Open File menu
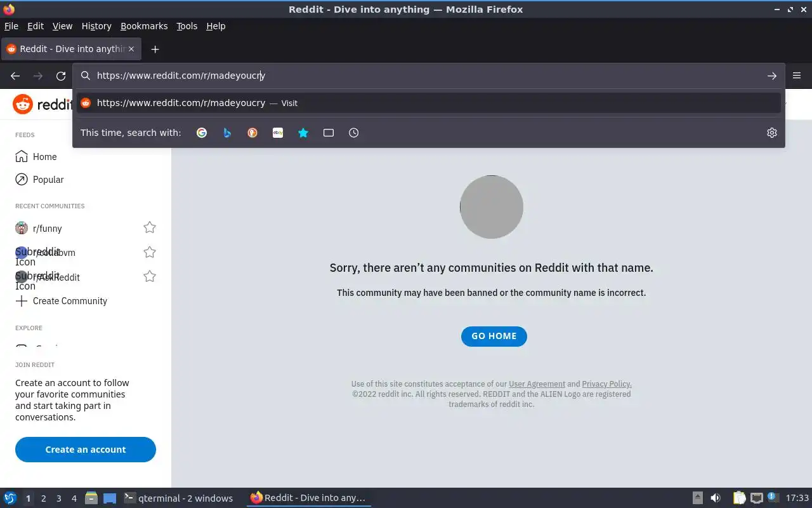This screenshot has height=508, width=812. click(x=11, y=26)
